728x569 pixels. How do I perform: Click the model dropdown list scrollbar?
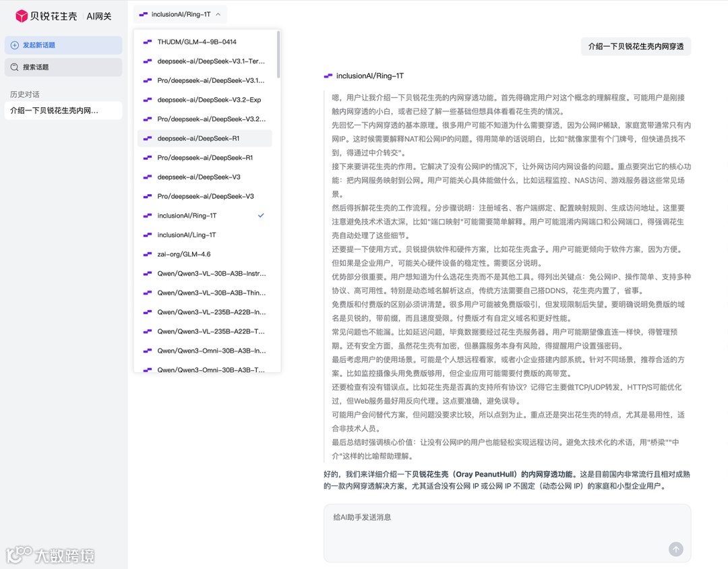pyautogui.click(x=278, y=55)
